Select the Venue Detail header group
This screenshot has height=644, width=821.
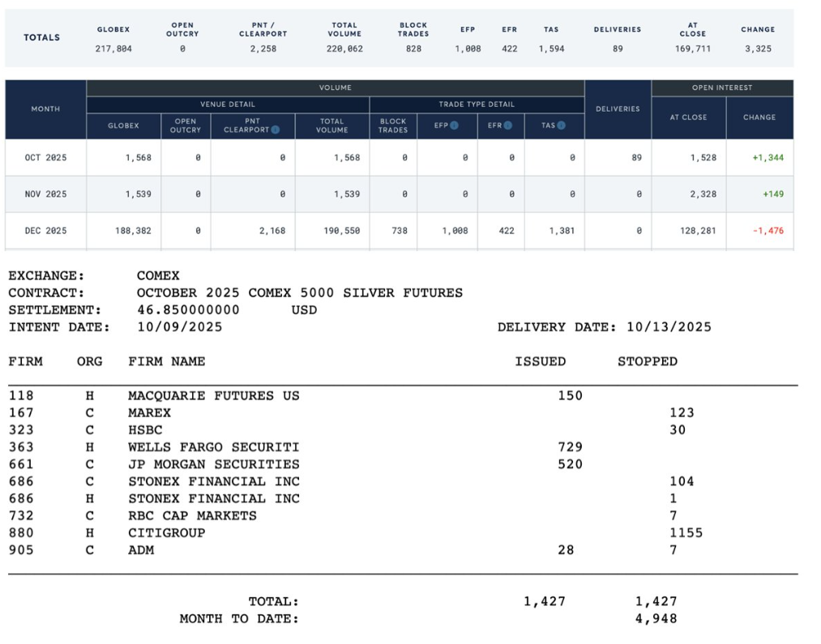tap(228, 104)
